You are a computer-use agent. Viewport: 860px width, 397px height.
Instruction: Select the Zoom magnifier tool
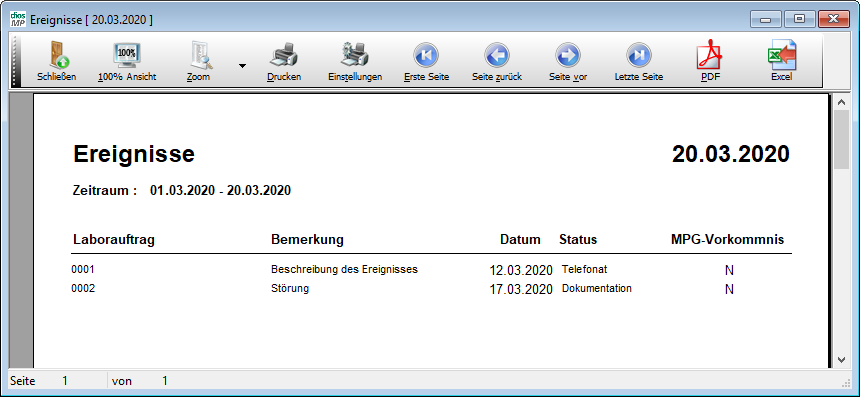point(198,61)
